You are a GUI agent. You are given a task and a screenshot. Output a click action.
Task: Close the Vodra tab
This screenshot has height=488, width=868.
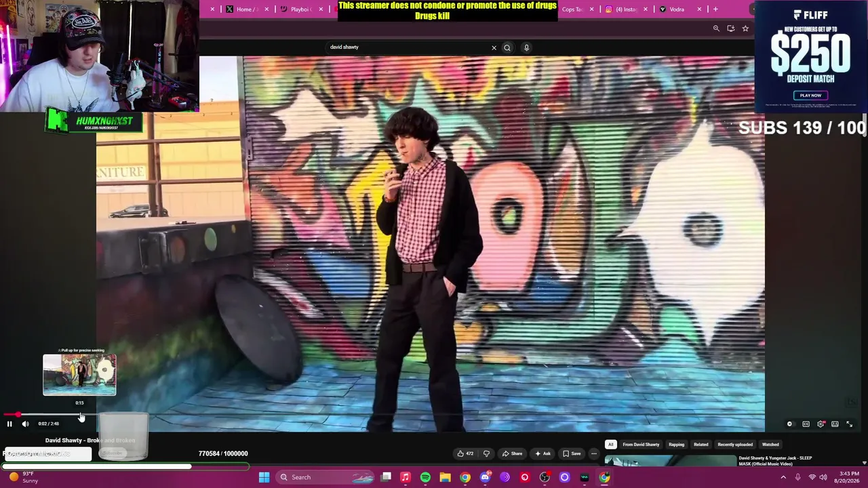pyautogui.click(x=699, y=9)
